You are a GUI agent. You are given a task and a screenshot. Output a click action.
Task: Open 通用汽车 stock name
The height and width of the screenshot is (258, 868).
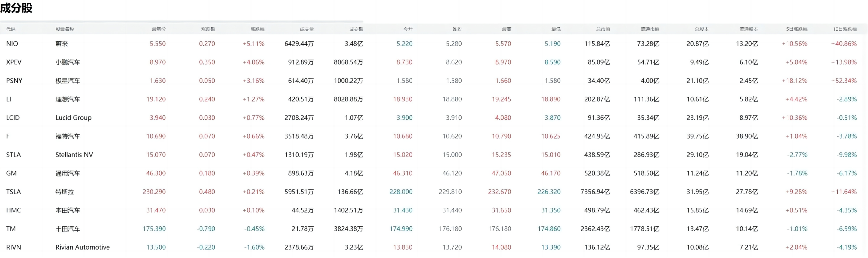coord(68,173)
